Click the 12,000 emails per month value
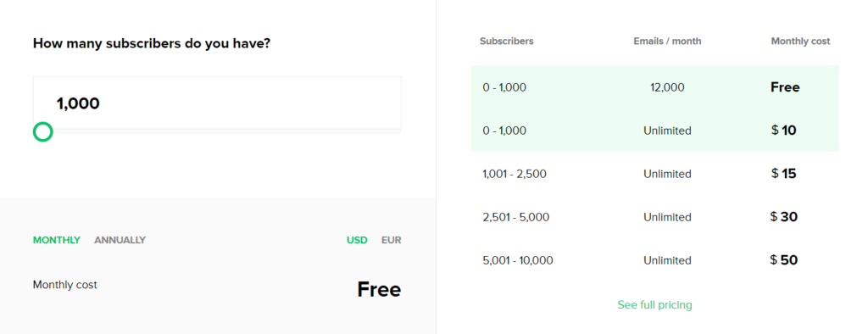Screen dimensions: 868x334 click(x=668, y=87)
